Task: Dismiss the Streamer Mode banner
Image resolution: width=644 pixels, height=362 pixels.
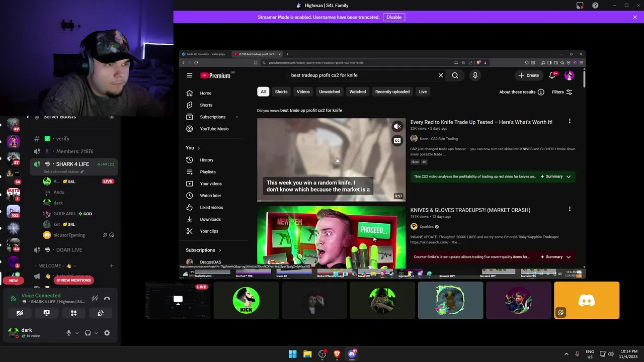Action: [635, 17]
